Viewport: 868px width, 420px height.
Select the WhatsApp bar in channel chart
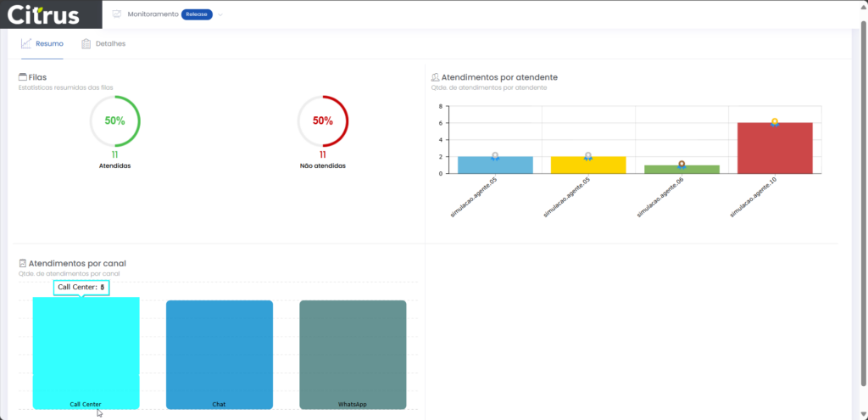point(353,352)
